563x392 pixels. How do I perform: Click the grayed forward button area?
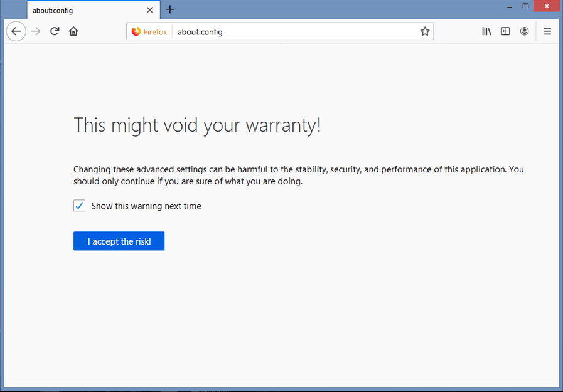click(x=35, y=31)
